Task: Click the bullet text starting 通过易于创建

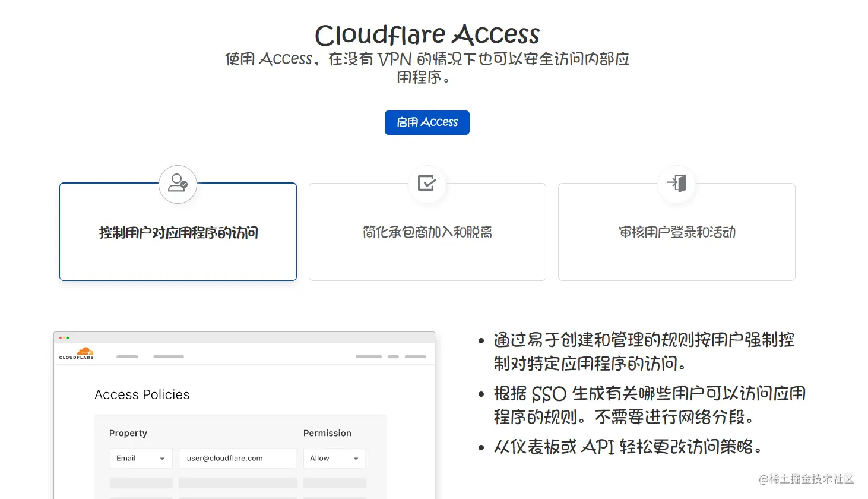Action: click(x=644, y=352)
